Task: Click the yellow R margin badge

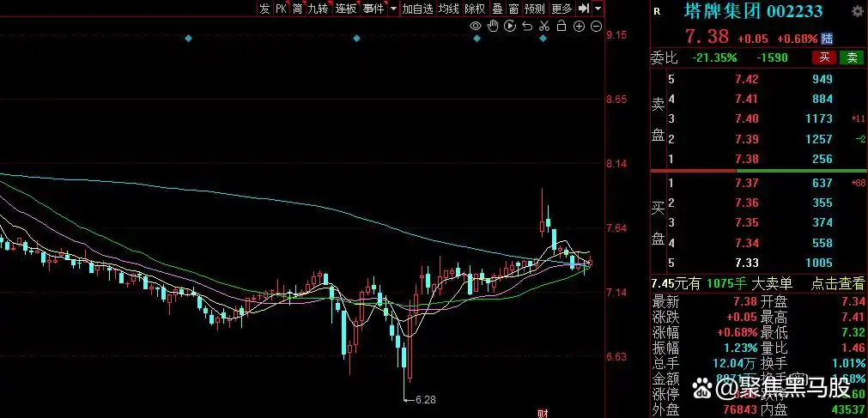Action: (657, 11)
